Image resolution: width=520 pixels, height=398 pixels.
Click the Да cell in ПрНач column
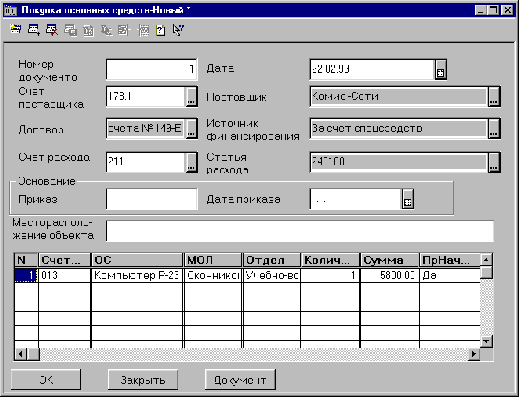click(449, 275)
